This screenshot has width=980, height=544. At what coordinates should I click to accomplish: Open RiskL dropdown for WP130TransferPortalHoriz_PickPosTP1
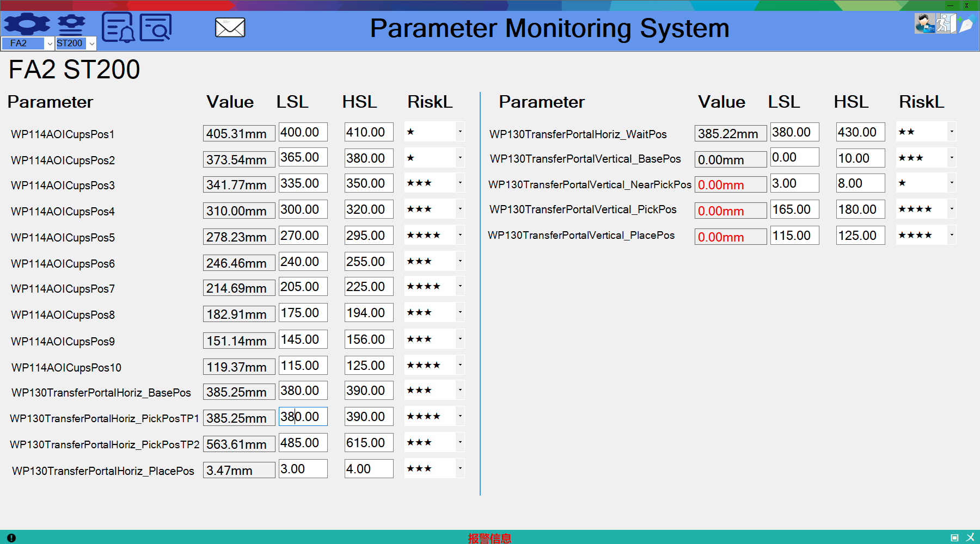(x=460, y=416)
